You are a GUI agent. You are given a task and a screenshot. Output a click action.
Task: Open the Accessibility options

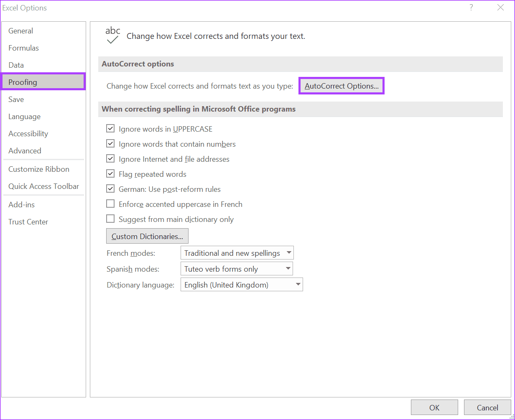43,134
